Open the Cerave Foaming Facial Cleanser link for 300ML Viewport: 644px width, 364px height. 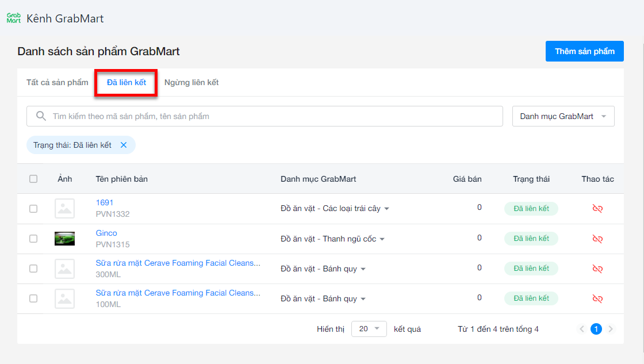tap(178, 263)
